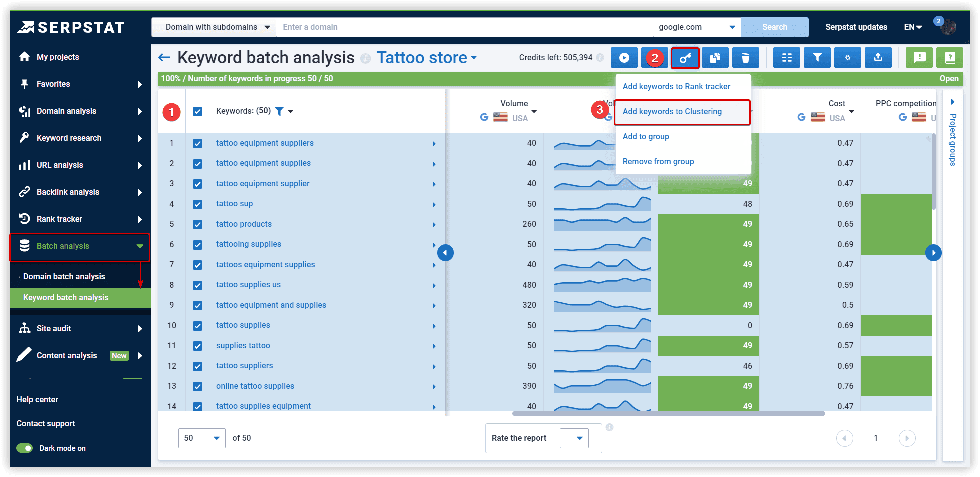Open the settings gear icon

click(847, 57)
